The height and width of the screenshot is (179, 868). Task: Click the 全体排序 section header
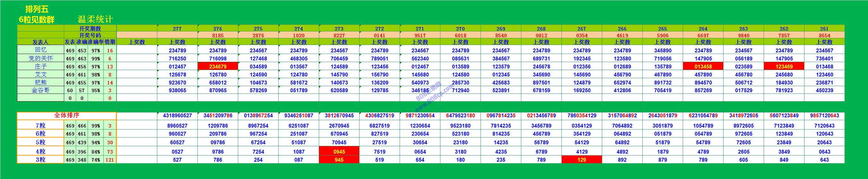pyautogui.click(x=67, y=116)
